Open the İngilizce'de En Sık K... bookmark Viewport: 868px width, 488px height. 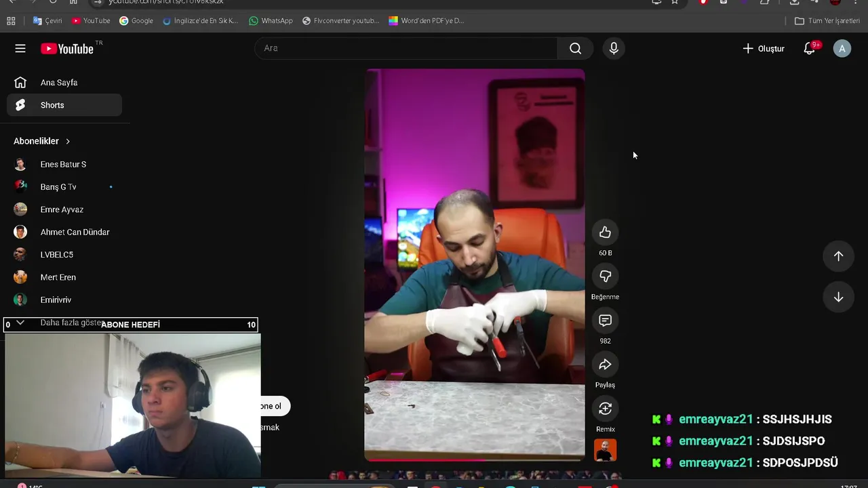click(x=201, y=20)
